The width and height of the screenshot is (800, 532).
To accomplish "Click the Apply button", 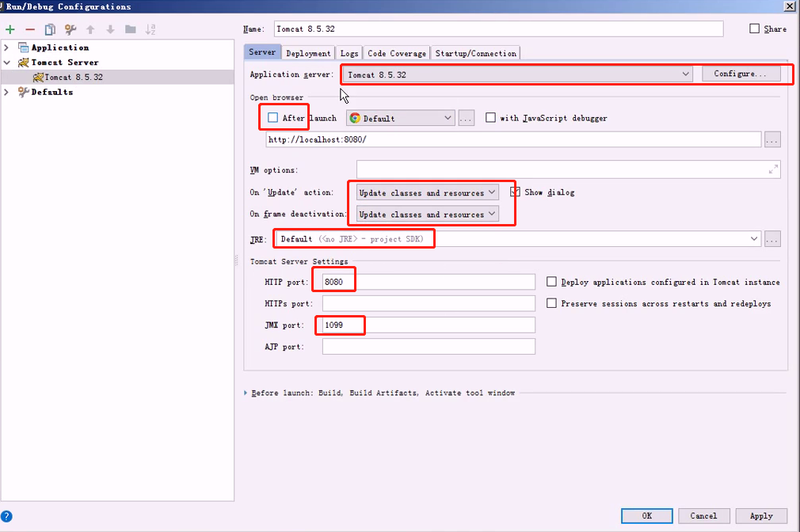I will click(x=761, y=515).
